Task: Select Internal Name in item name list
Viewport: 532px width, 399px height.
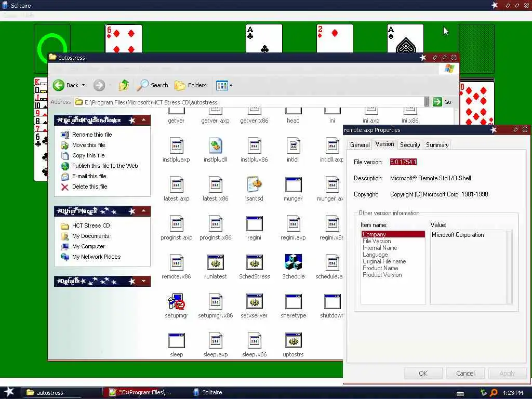Action: click(380, 248)
